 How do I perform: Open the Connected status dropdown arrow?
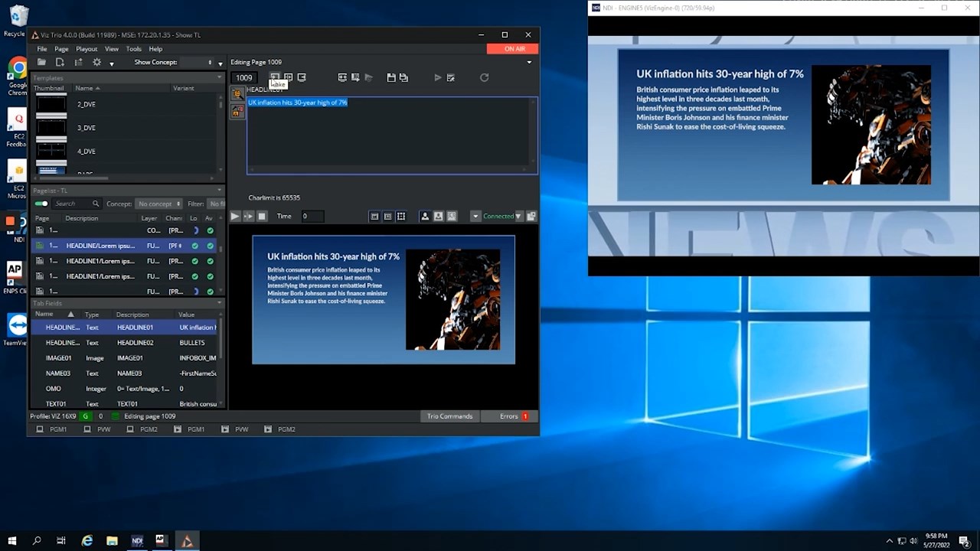coord(519,217)
